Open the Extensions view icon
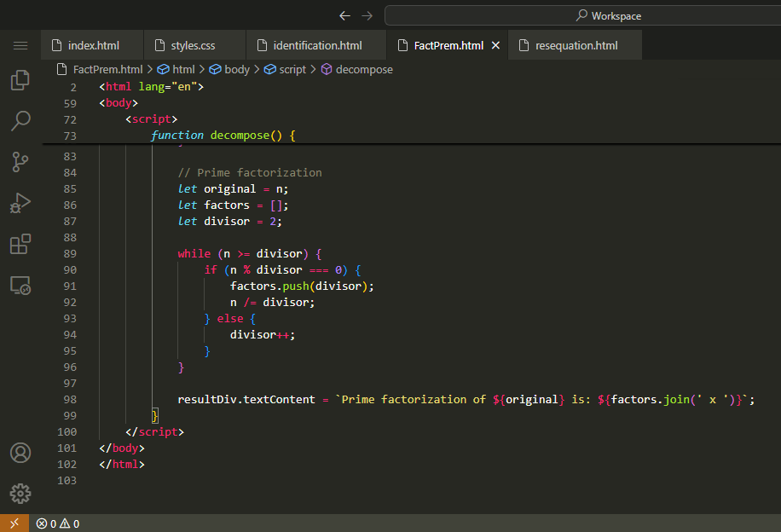 click(x=20, y=245)
